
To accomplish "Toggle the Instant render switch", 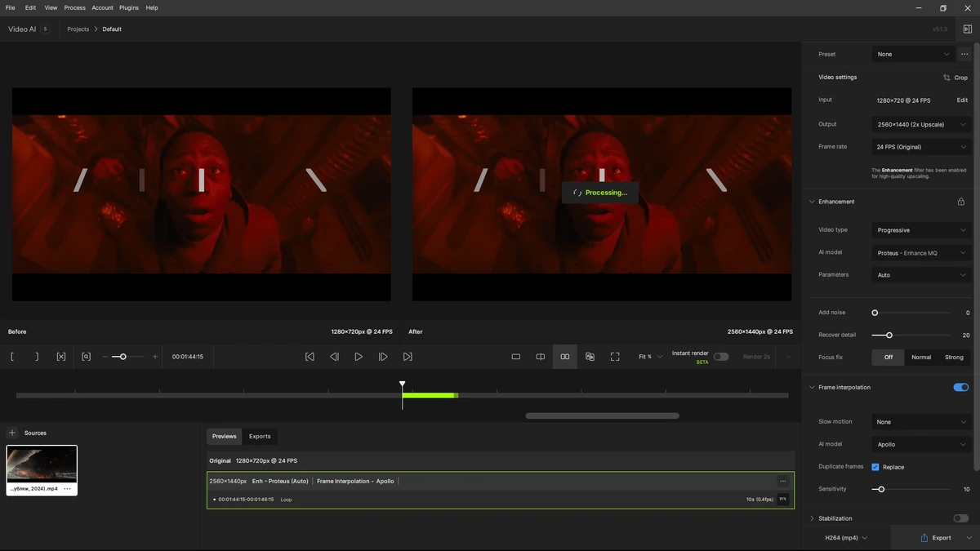I will pos(721,357).
